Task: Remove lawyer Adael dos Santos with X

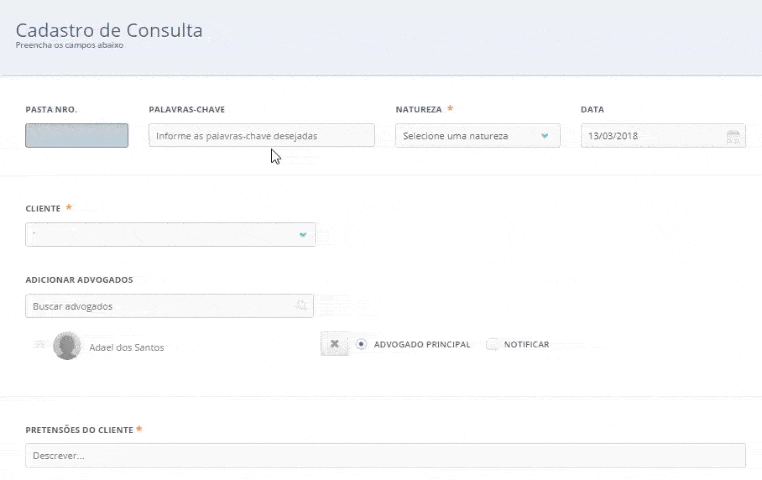Action: tap(334, 344)
